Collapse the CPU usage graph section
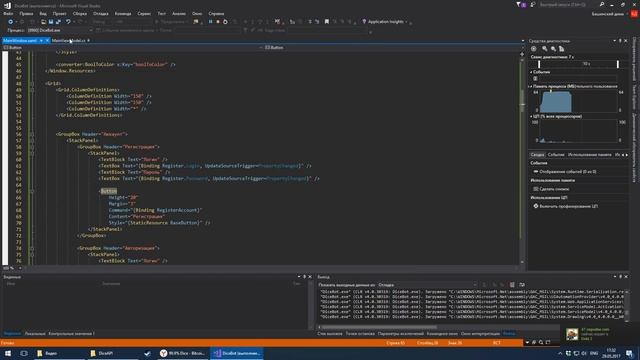Viewport: 640px width, 360px height. 531,116
